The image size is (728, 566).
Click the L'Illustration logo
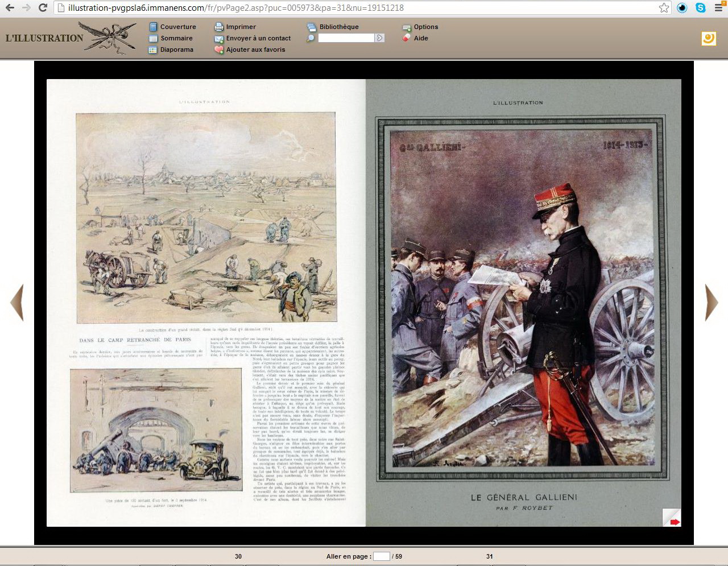(71, 38)
